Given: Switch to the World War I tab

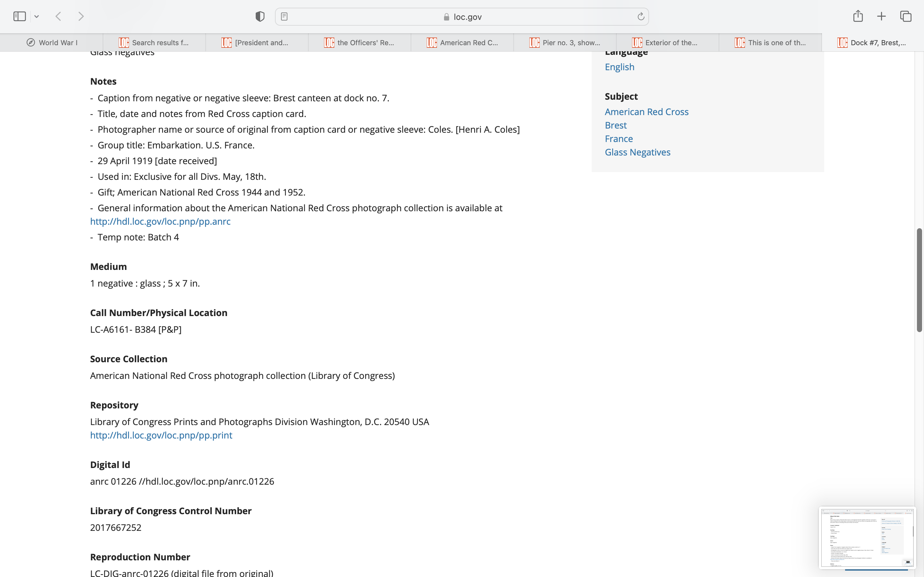Looking at the screenshot, I should click(52, 42).
